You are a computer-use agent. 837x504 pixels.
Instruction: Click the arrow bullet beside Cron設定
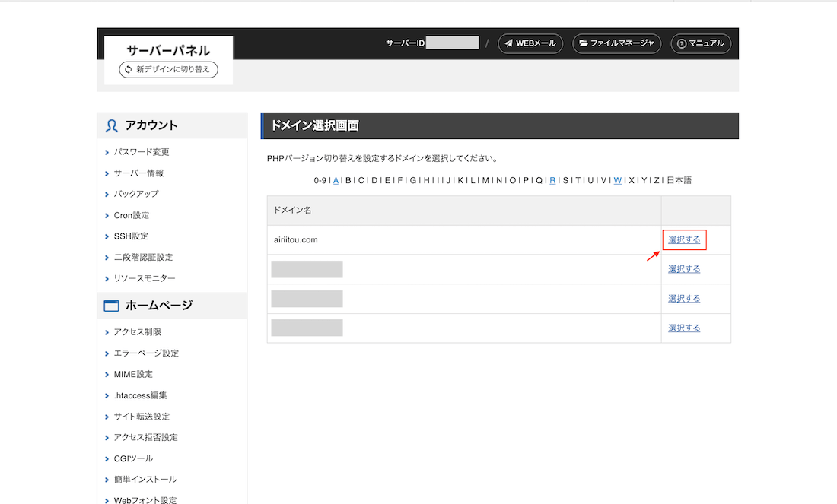tap(107, 215)
